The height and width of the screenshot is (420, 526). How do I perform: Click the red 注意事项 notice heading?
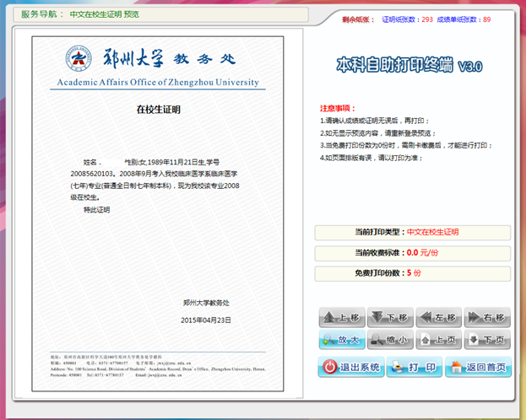(x=338, y=109)
